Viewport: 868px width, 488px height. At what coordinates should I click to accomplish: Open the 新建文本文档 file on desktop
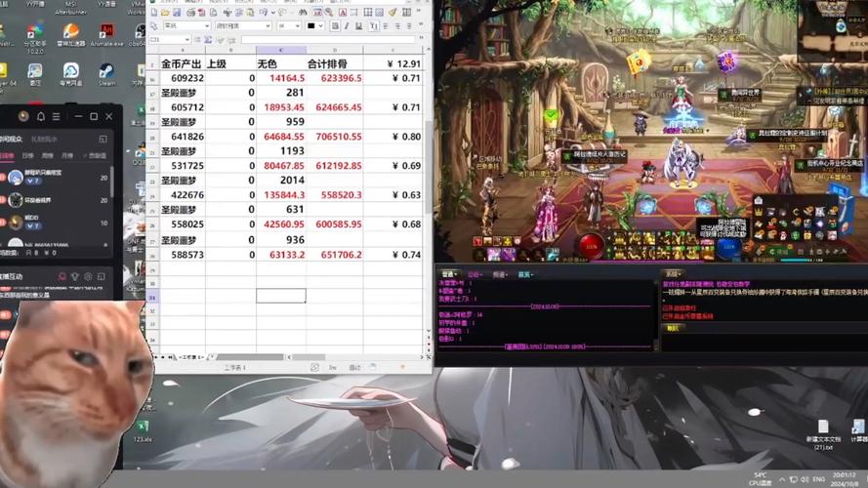pos(823,435)
